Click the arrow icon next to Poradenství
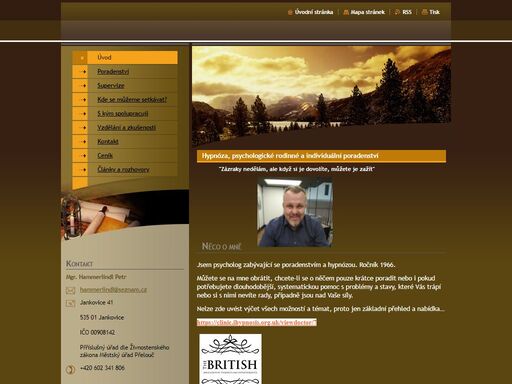The image size is (512, 384). pyautogui.click(x=82, y=72)
